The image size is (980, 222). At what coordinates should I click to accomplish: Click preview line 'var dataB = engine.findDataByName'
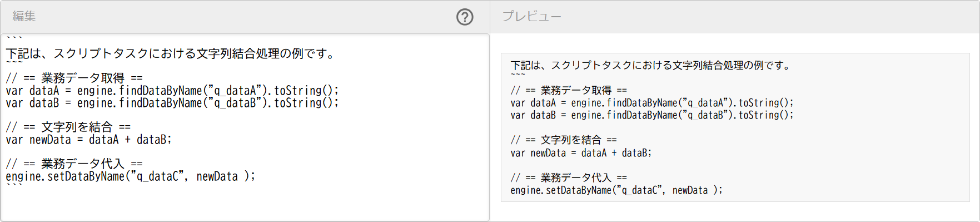[x=652, y=115]
